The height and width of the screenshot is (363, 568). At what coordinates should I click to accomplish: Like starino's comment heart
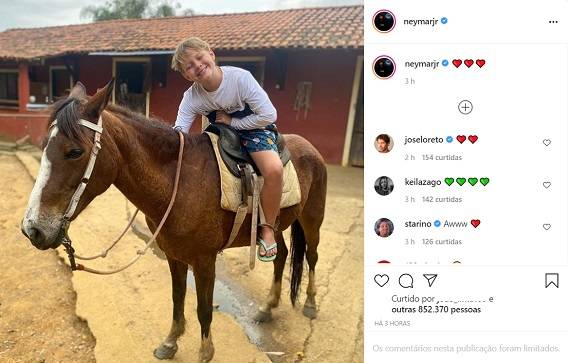[x=547, y=227]
